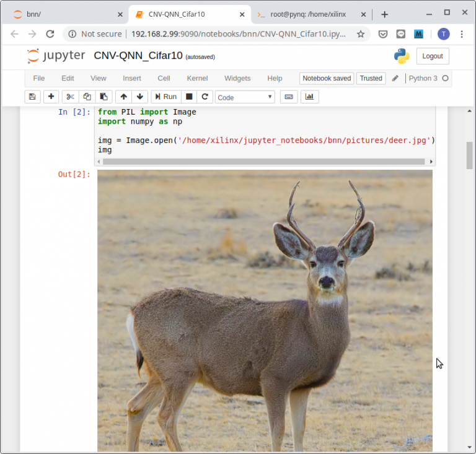Toggle the Trusted notebook indicator
Screen dimensions: 476x454
click(x=371, y=79)
